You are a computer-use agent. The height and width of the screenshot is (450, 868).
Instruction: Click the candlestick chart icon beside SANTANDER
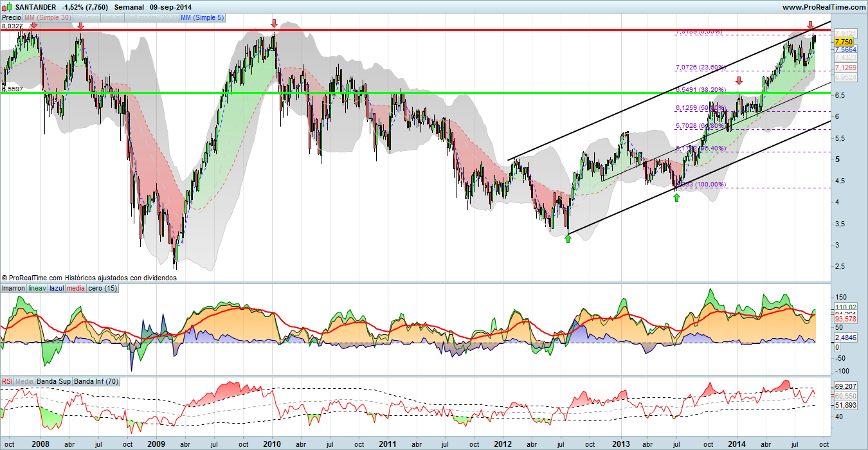coord(7,7)
